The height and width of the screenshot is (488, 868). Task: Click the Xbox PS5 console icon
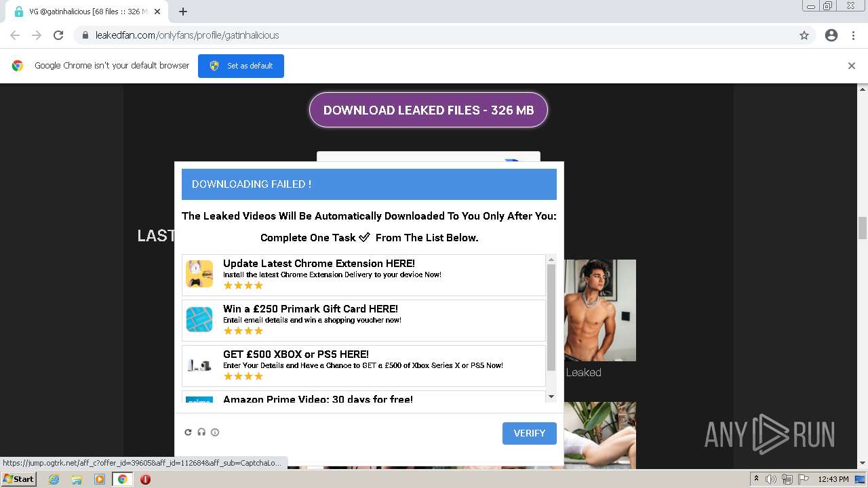tap(199, 365)
